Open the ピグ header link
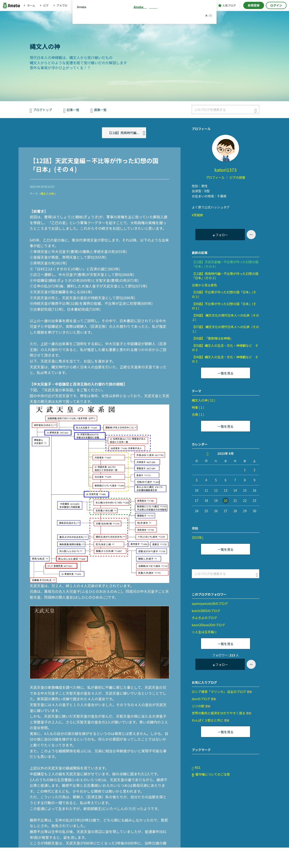Viewport: 289px width, 868px height. [x=46, y=5]
